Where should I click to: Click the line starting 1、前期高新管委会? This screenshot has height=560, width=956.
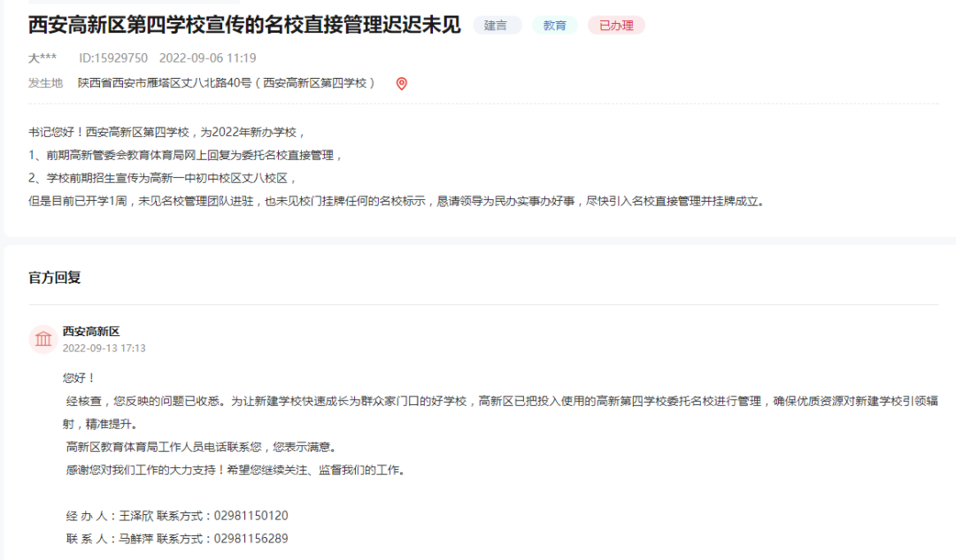[185, 156]
